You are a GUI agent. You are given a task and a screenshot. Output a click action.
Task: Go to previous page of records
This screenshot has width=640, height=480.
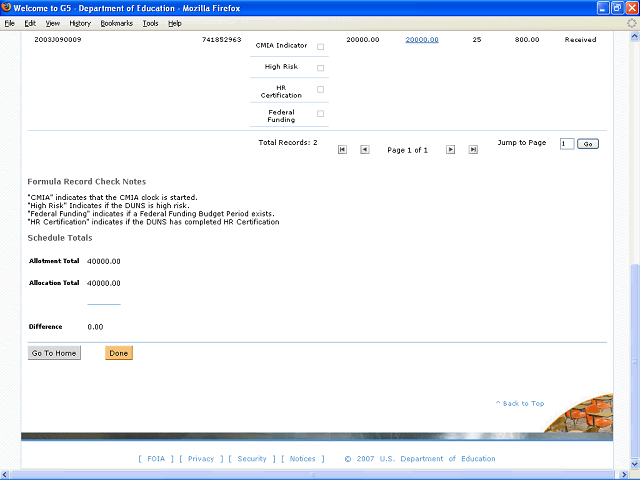[364, 150]
